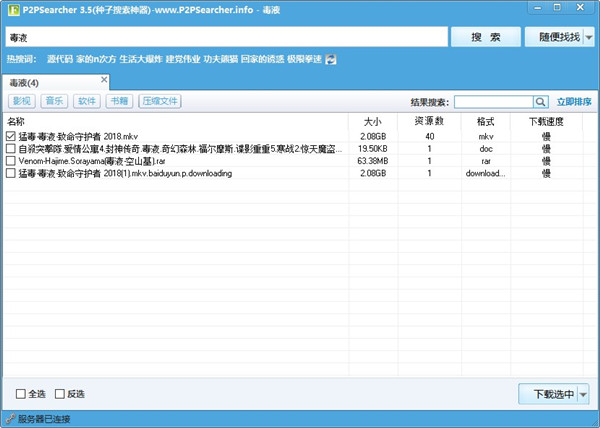Image resolution: width=600 pixels, height=428 pixels.
Task: Focus the 结果搜索 input field
Action: [x=494, y=102]
